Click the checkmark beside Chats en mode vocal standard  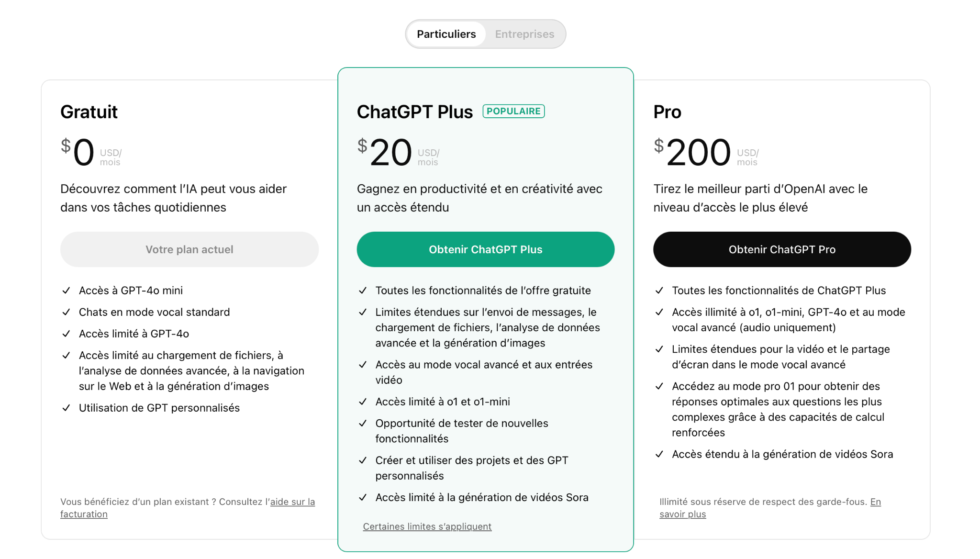tap(67, 312)
